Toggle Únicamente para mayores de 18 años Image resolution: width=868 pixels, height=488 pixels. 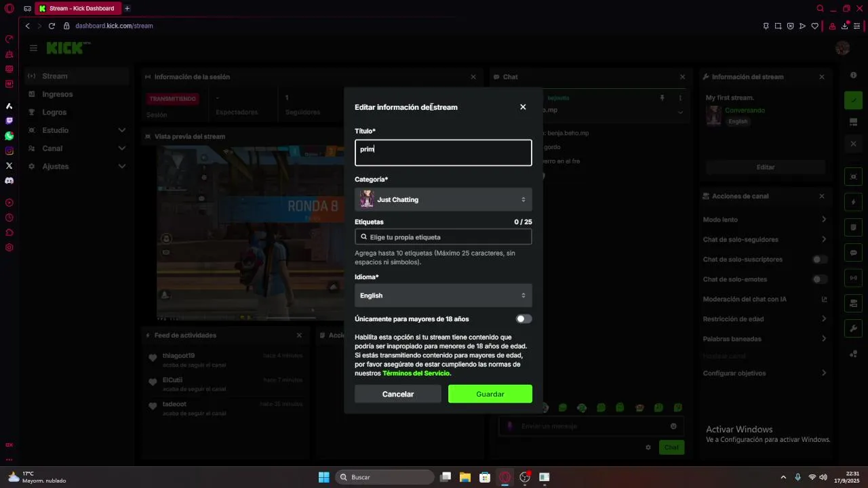coord(524,319)
